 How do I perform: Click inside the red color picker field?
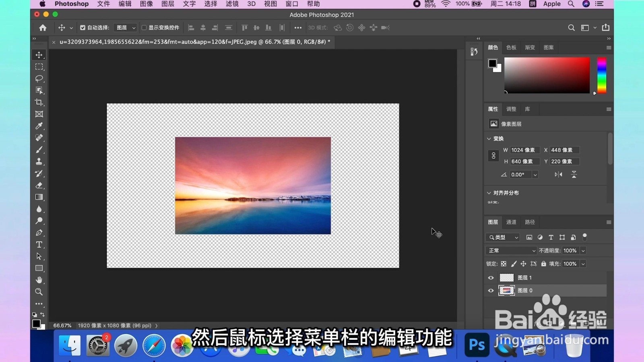[x=547, y=75]
